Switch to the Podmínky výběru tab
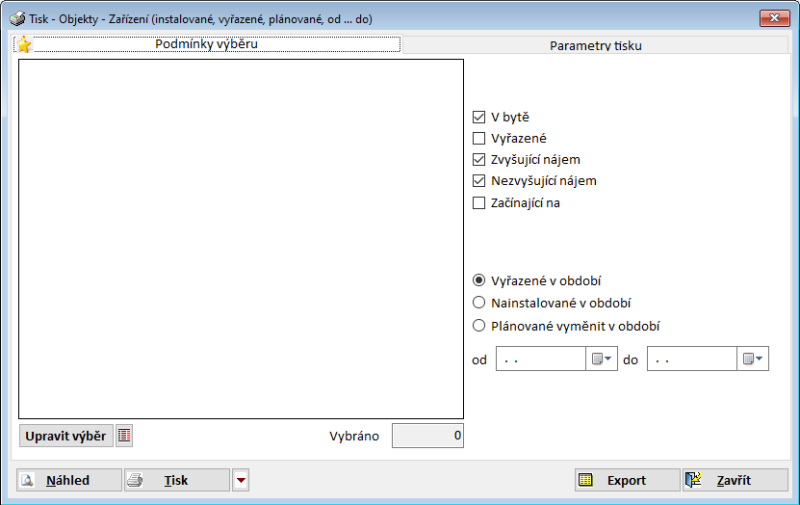The height and width of the screenshot is (505, 800). point(207,44)
